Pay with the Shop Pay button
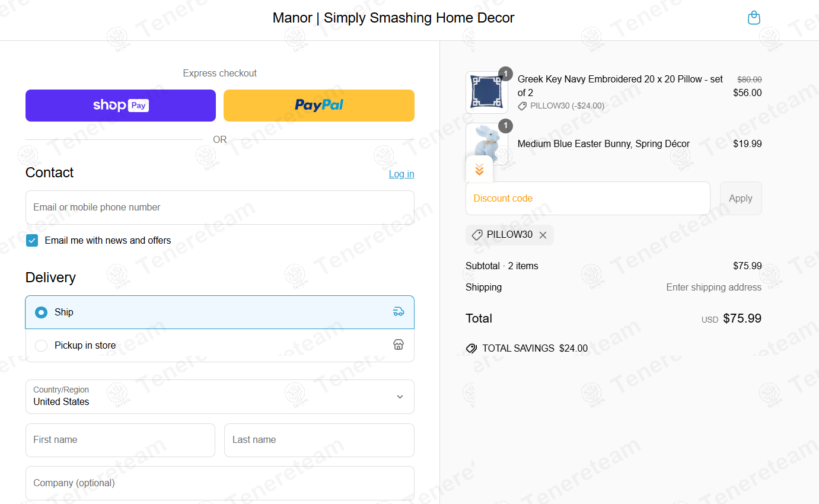819x504 pixels. [x=120, y=106]
